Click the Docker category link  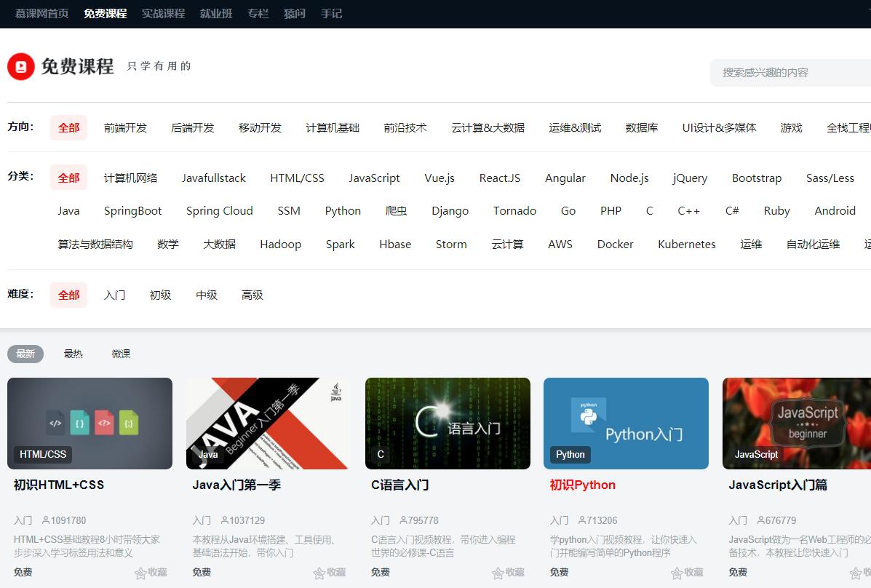[x=615, y=244]
